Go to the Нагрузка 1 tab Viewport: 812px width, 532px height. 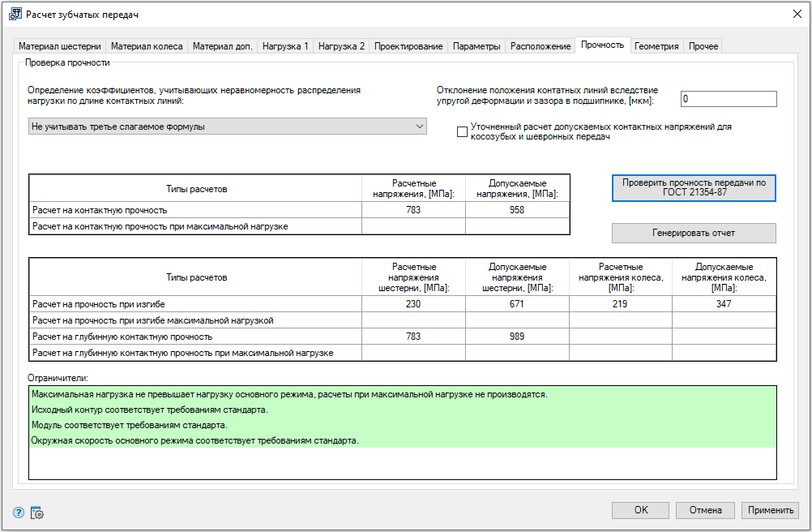tap(285, 46)
